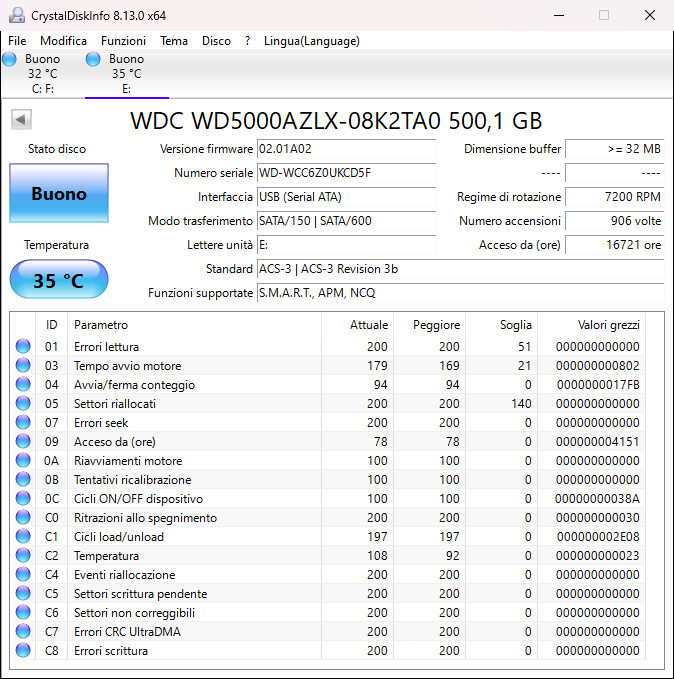Close the CrystalDiskInfo window
This screenshot has height=679, width=674.
click(x=650, y=15)
